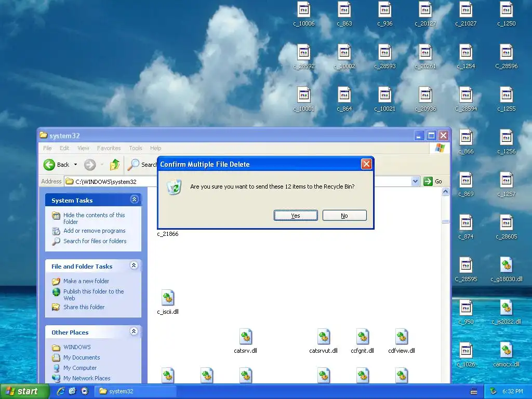Image resolution: width=532 pixels, height=399 pixels.
Task: Select c_936 icon on desktop
Action: tap(385, 10)
